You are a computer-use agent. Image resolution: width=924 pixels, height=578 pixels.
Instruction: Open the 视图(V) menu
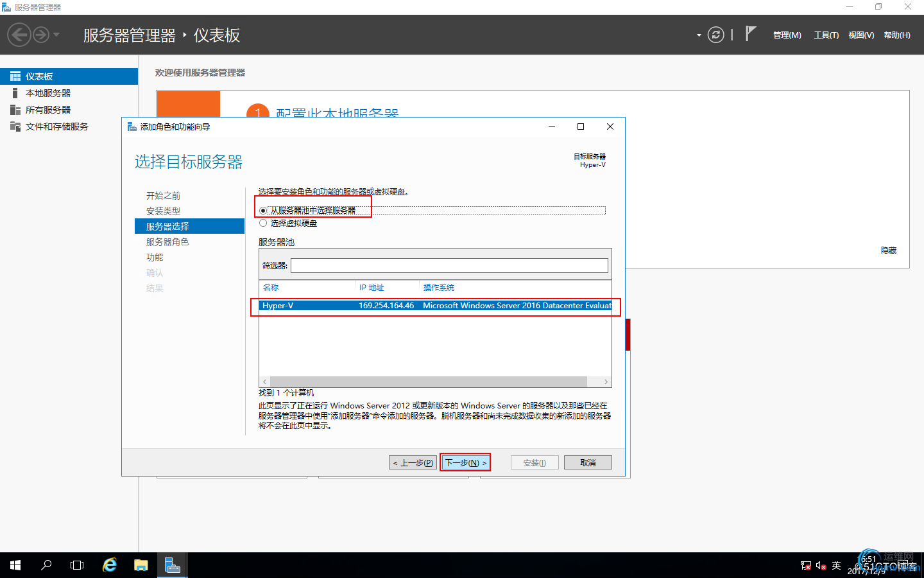point(861,35)
